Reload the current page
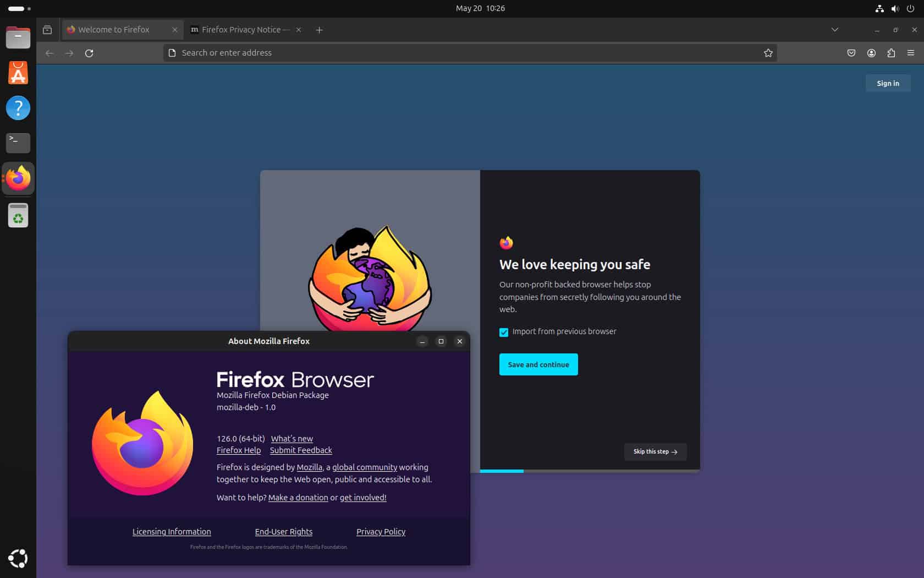The image size is (924, 578). pyautogui.click(x=89, y=53)
